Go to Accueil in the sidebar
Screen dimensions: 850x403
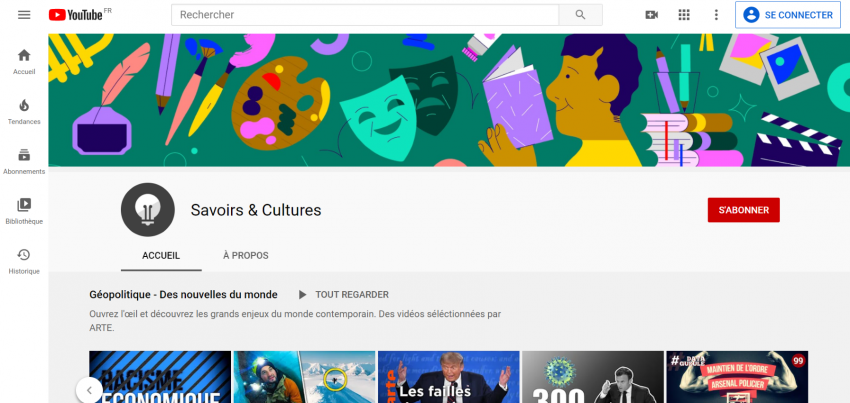(x=24, y=62)
